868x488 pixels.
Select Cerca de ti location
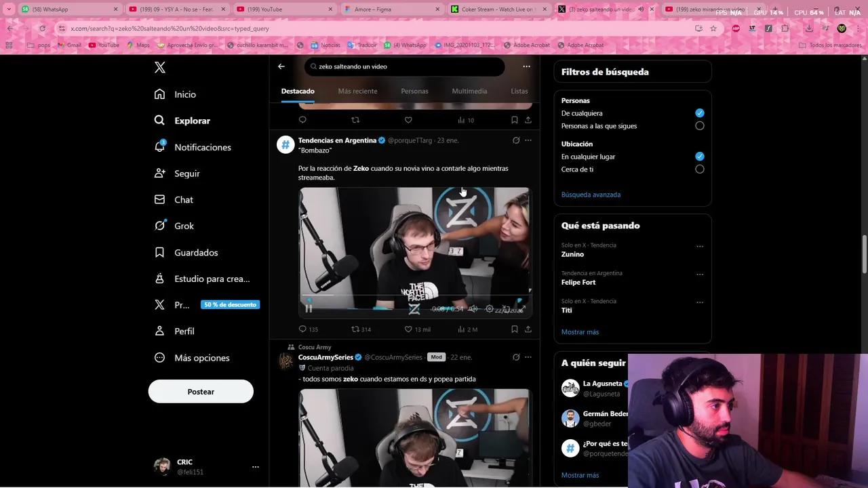point(700,169)
